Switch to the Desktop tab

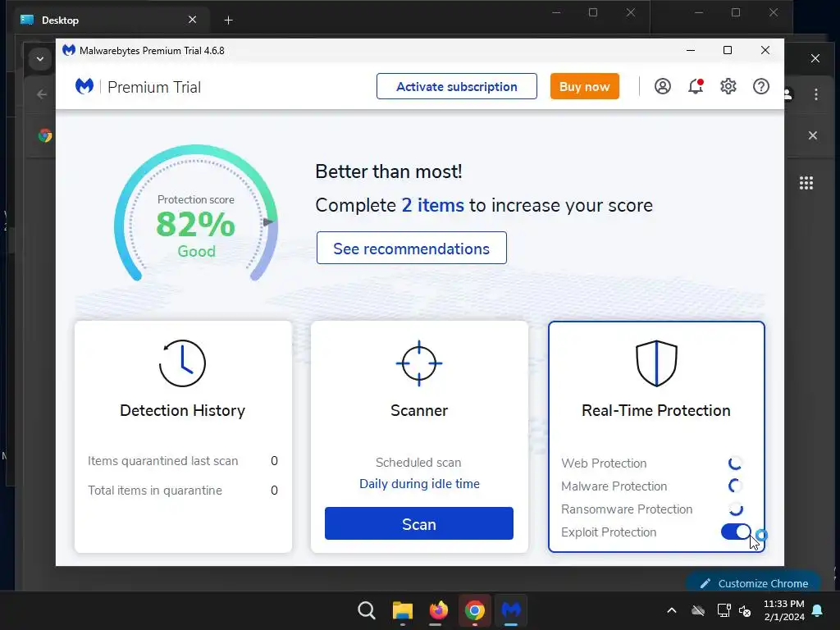pos(60,21)
